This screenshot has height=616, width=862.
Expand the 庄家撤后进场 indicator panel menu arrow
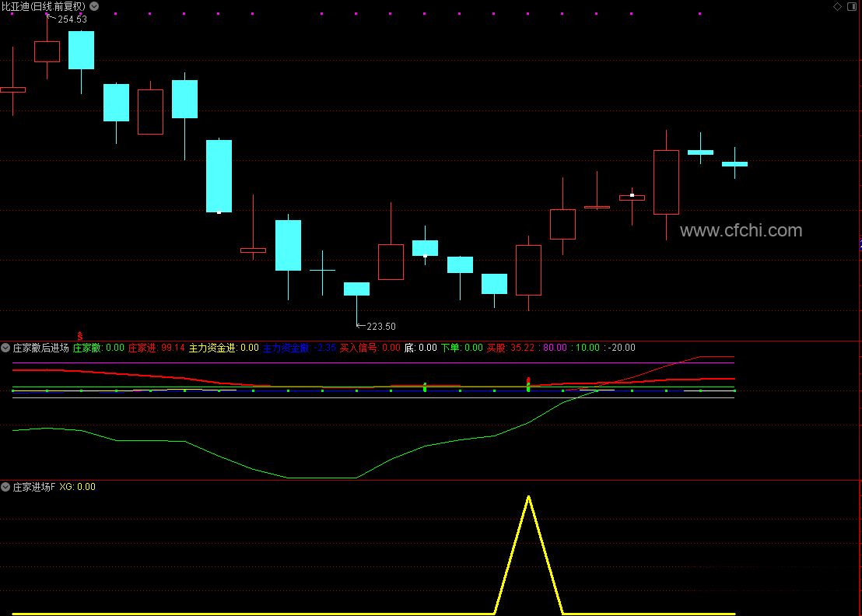coord(5,348)
